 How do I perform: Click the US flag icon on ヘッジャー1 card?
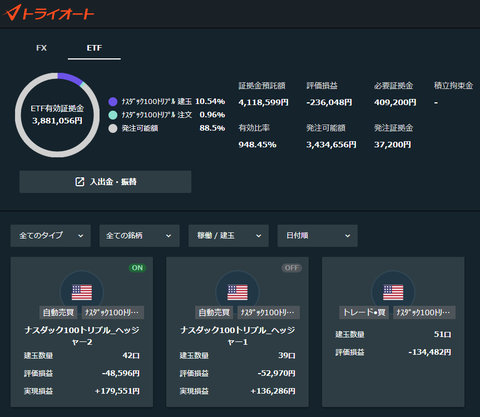238,292
